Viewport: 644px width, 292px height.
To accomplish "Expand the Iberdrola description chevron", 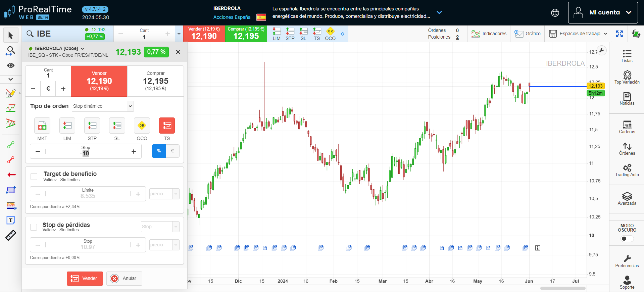I will point(439,12).
